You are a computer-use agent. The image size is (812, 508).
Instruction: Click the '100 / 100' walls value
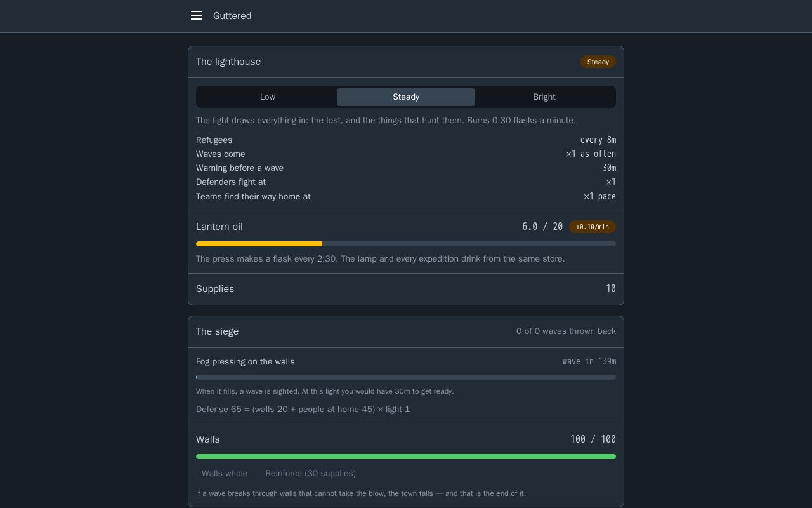(x=593, y=439)
